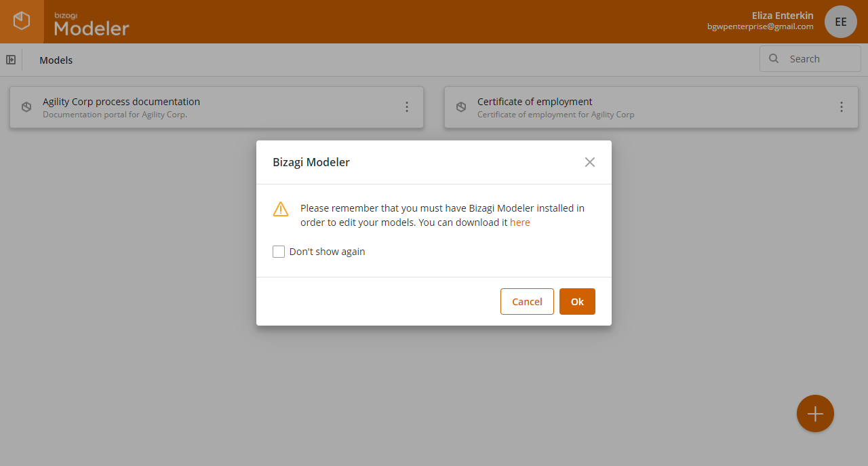Click 'Documentation portal for Agility Corp.' description
Image resolution: width=868 pixels, height=466 pixels.
pyautogui.click(x=115, y=115)
